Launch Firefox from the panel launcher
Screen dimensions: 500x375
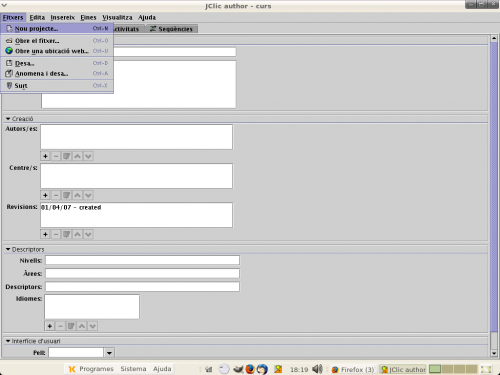pos(250,369)
